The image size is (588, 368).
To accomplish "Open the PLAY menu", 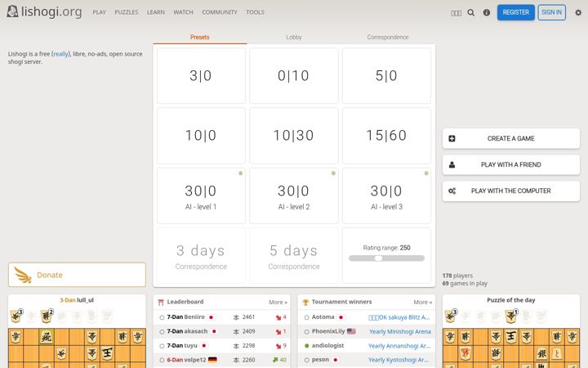I will (x=99, y=12).
